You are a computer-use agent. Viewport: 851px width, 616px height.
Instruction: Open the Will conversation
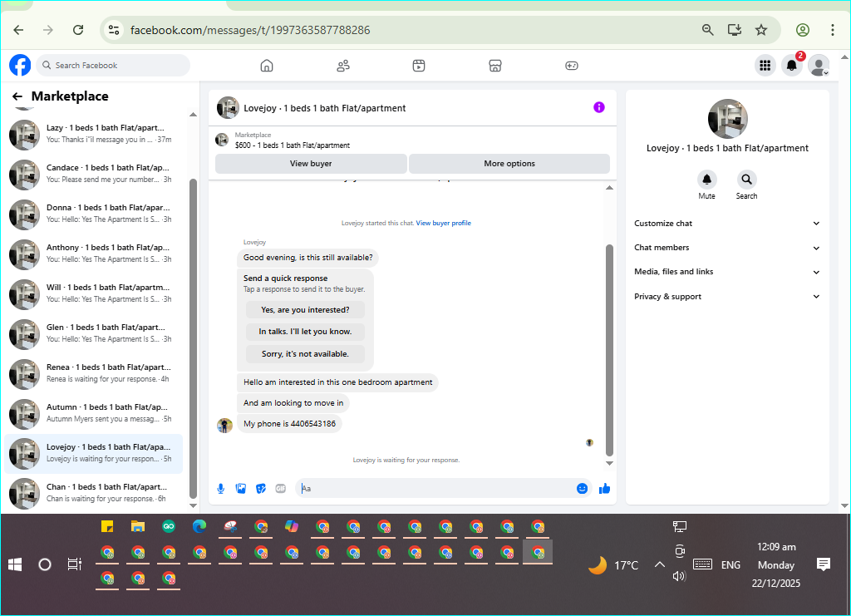pyautogui.click(x=93, y=294)
